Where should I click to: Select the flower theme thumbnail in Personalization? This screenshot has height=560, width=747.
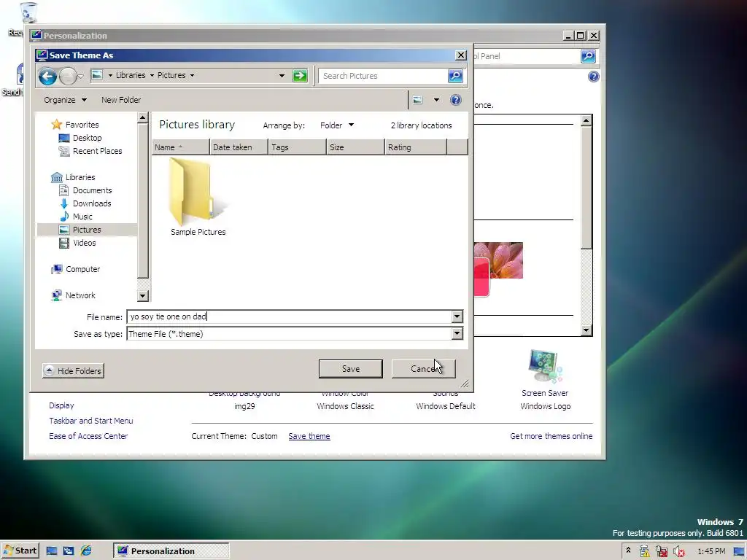click(x=498, y=269)
